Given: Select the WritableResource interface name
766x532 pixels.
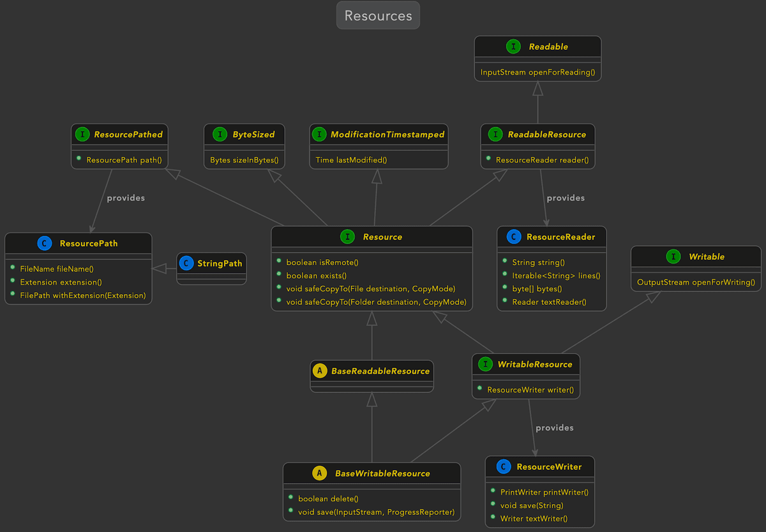Looking at the screenshot, I should pos(535,364).
